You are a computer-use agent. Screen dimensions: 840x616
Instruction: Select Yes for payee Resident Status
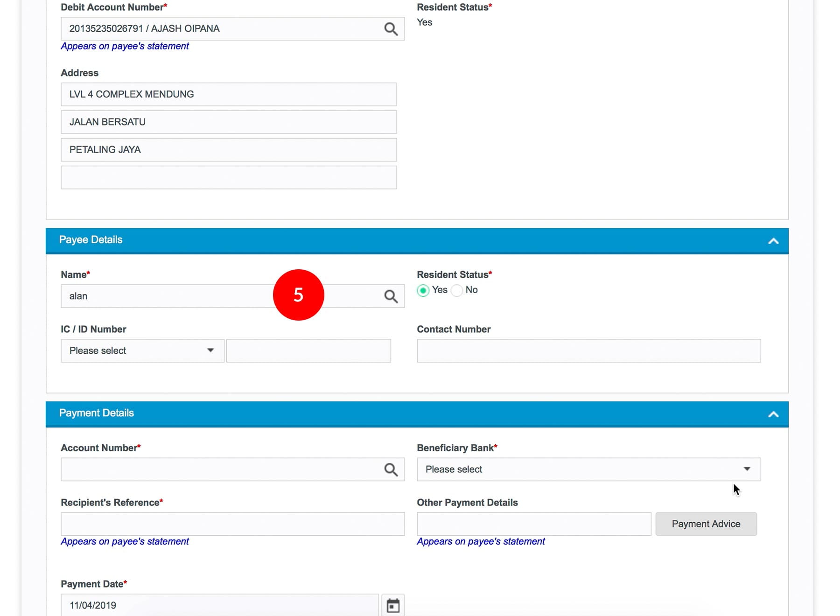(423, 290)
